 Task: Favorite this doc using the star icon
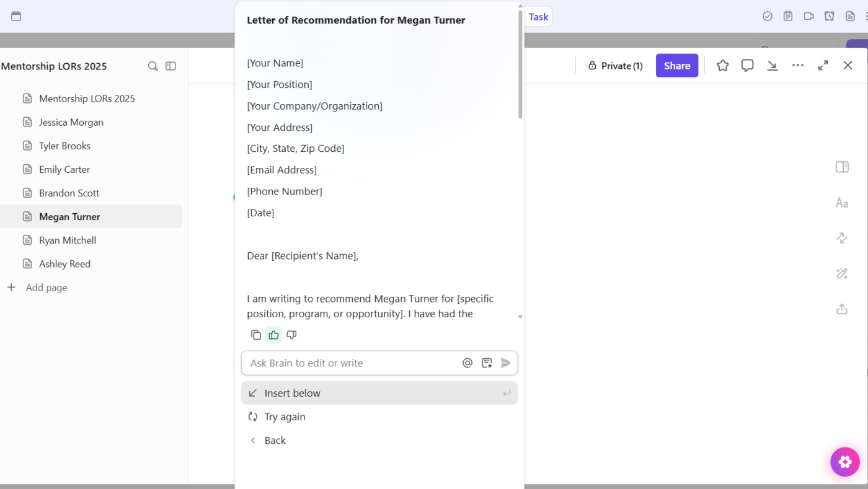click(x=722, y=65)
